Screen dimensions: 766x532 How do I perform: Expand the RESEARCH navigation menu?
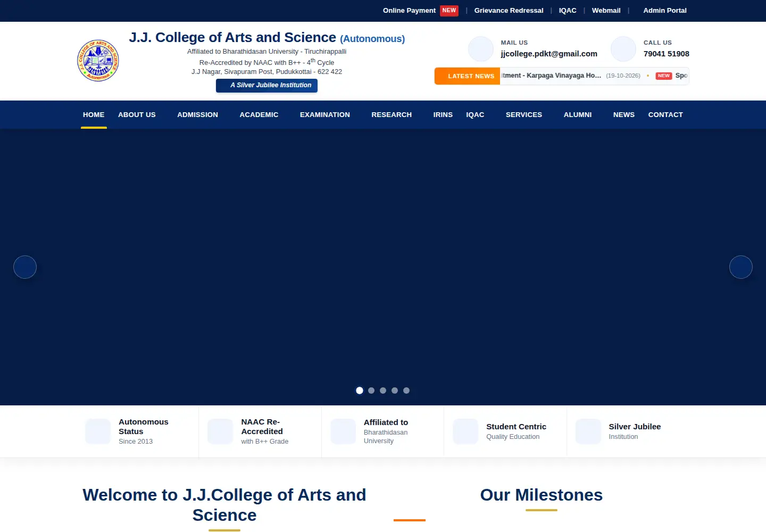click(x=392, y=115)
